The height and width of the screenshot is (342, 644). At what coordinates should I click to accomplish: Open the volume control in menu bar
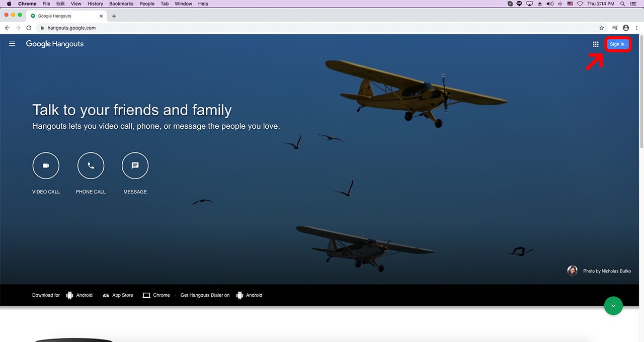pos(550,4)
